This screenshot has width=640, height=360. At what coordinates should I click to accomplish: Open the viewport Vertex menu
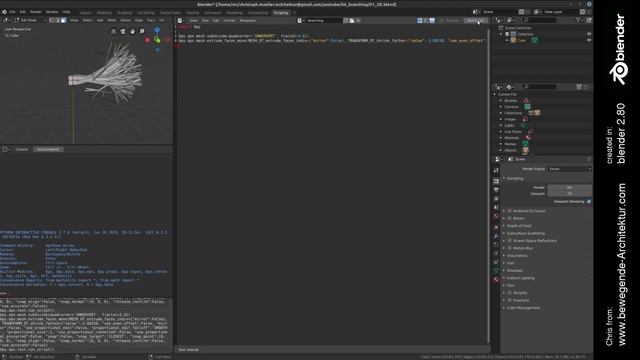[125, 20]
